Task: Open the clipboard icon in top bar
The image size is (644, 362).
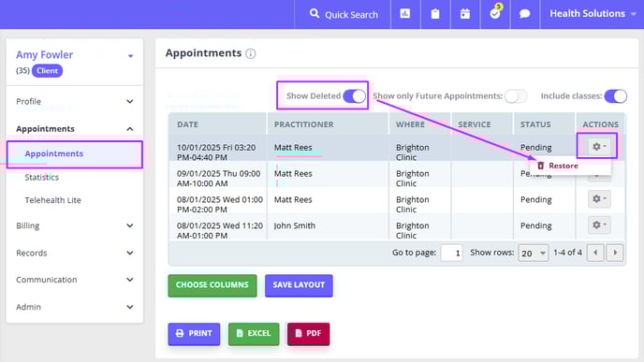Action: 435,14
